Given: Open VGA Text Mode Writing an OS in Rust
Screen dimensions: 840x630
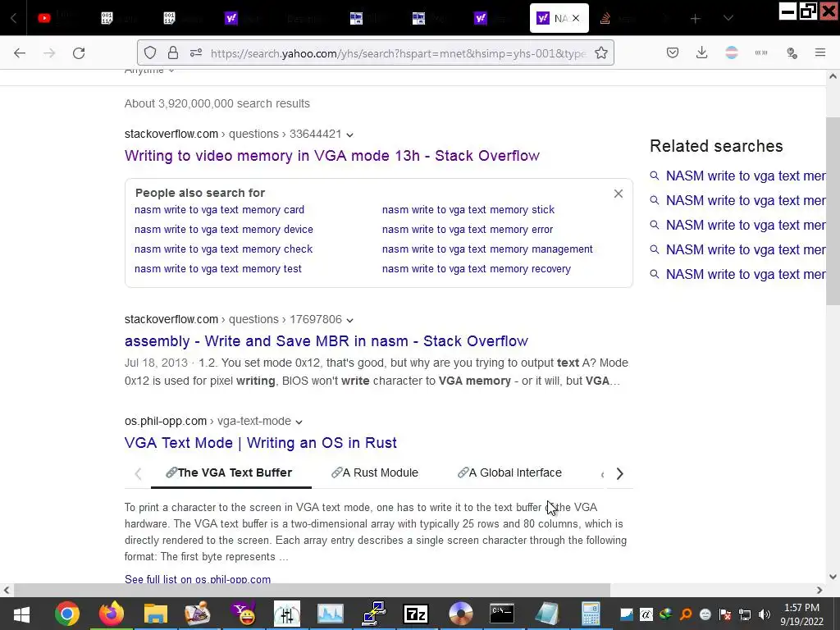Looking at the screenshot, I should tap(261, 443).
